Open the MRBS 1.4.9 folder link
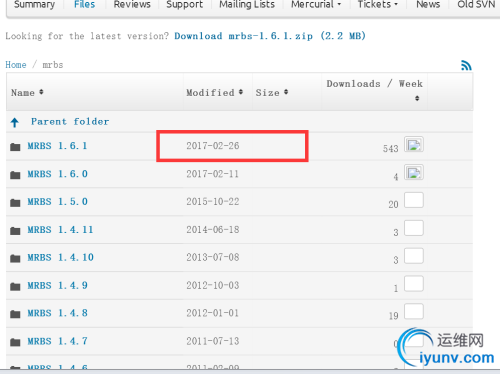The width and height of the screenshot is (500, 374). (57, 285)
